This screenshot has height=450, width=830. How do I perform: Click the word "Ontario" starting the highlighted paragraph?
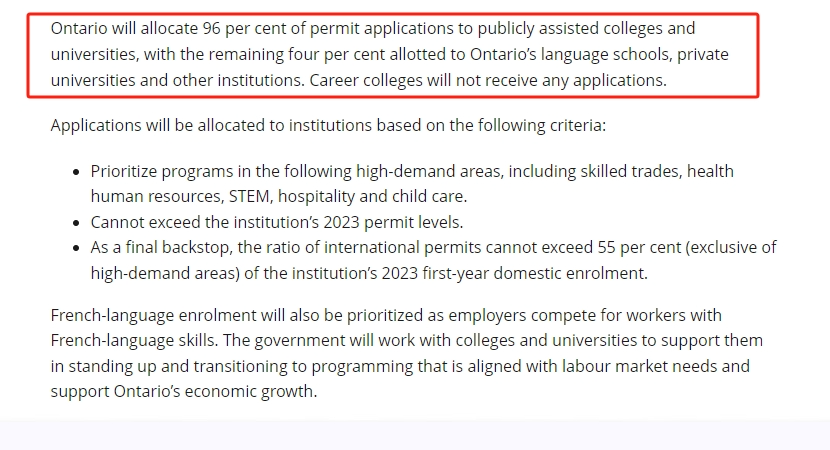pos(79,28)
